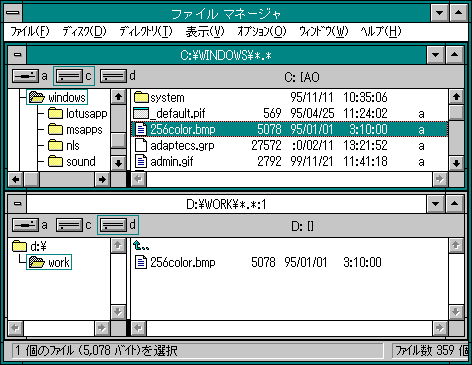Open the ディスク(D) menu

(84, 32)
